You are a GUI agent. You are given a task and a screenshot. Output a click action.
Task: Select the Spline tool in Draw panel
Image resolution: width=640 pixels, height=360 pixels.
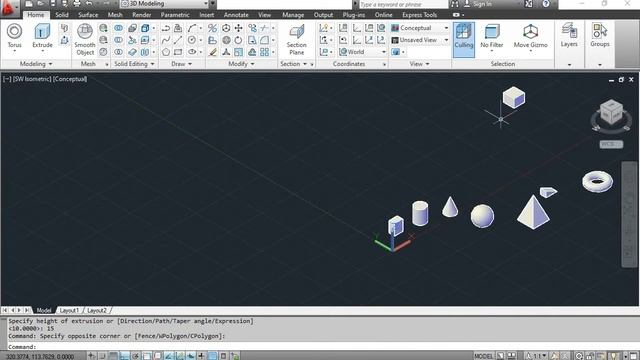click(166, 40)
